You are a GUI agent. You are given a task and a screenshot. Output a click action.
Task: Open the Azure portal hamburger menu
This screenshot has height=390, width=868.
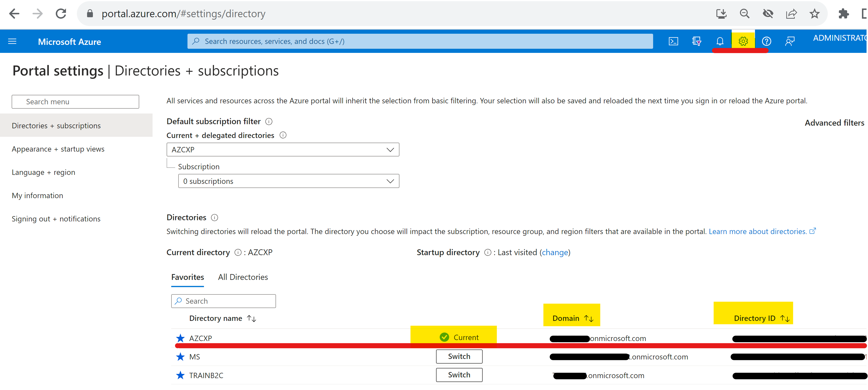(12, 41)
